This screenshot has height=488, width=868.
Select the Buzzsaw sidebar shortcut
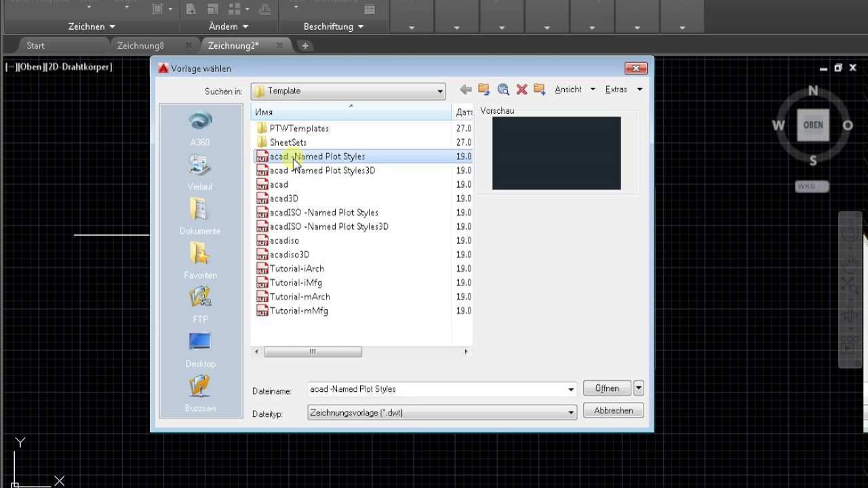click(x=200, y=394)
